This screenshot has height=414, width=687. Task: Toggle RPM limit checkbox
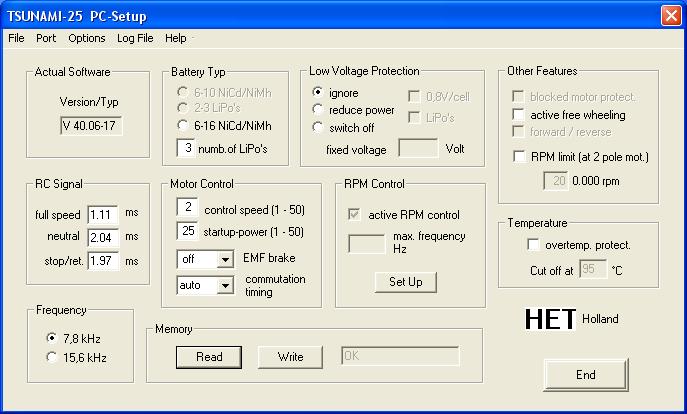pyautogui.click(x=518, y=156)
